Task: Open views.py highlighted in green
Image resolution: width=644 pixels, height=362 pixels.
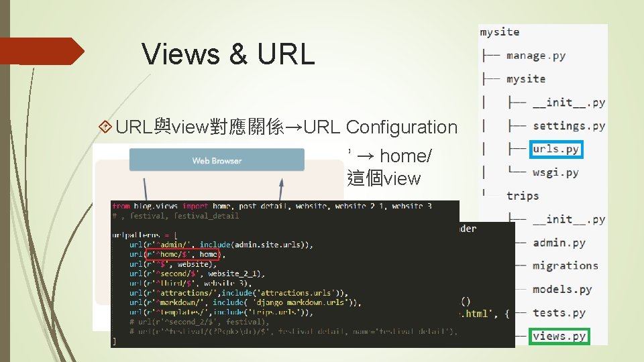Action: coord(559,337)
